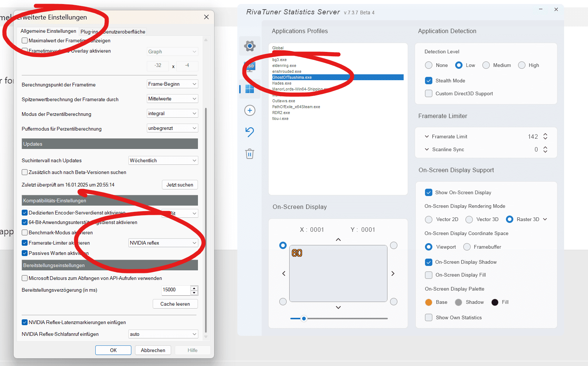
Task: Enable Maximalwert der Frametime anzeigen checkbox
Action: [x=25, y=40]
